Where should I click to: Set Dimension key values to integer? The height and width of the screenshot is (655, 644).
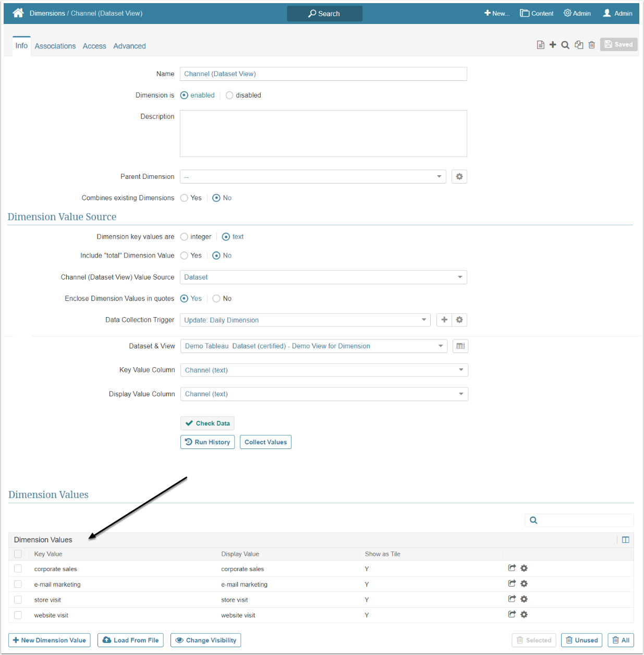184,237
